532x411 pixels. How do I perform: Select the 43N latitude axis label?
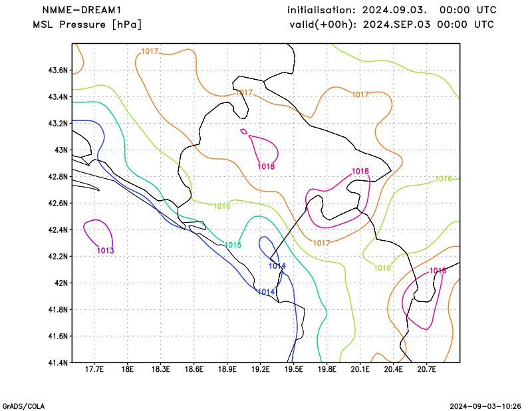tap(61, 150)
